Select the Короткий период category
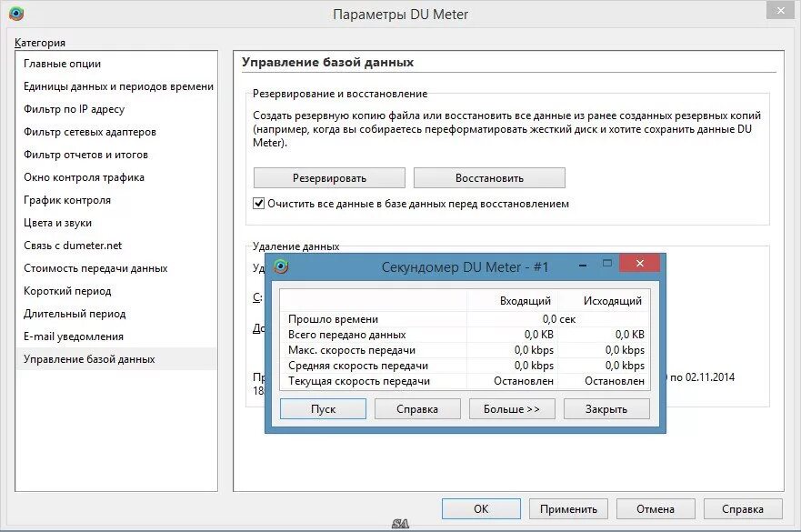801x532 pixels. [x=116, y=291]
